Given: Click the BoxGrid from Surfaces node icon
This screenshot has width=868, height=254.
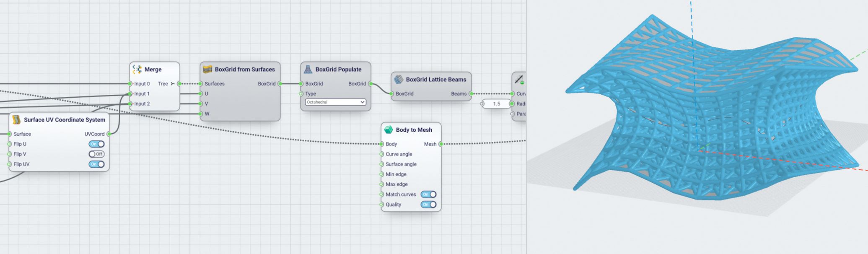Looking at the screenshot, I should pyautogui.click(x=207, y=69).
